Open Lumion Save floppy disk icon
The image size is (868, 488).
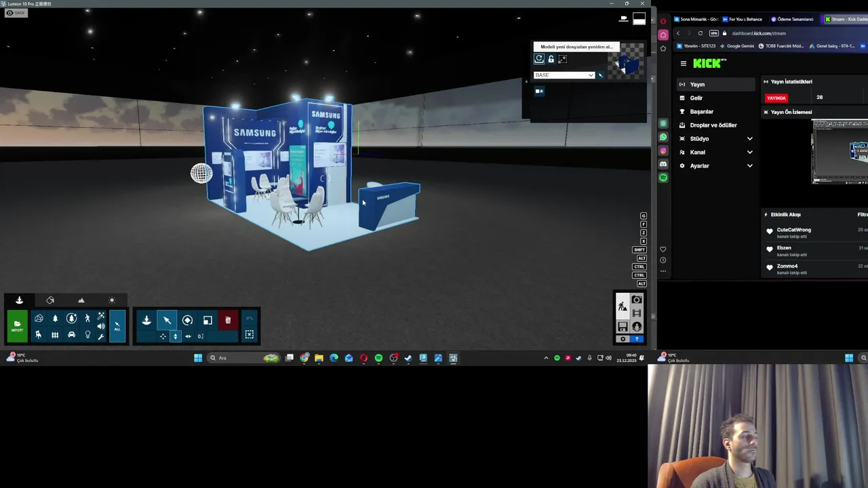click(623, 327)
